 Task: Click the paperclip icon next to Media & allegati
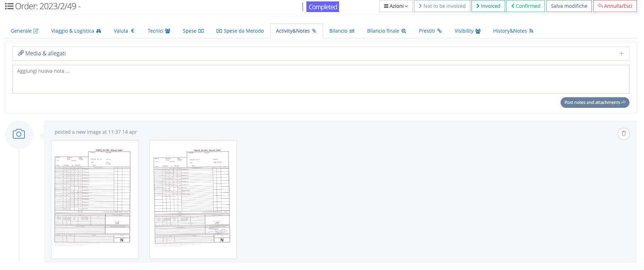click(x=21, y=53)
